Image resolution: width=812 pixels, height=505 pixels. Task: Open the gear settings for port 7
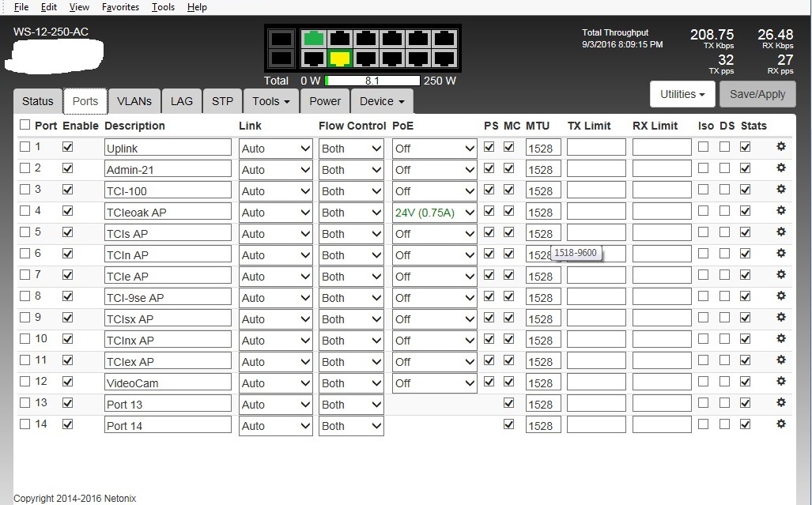pyautogui.click(x=781, y=274)
